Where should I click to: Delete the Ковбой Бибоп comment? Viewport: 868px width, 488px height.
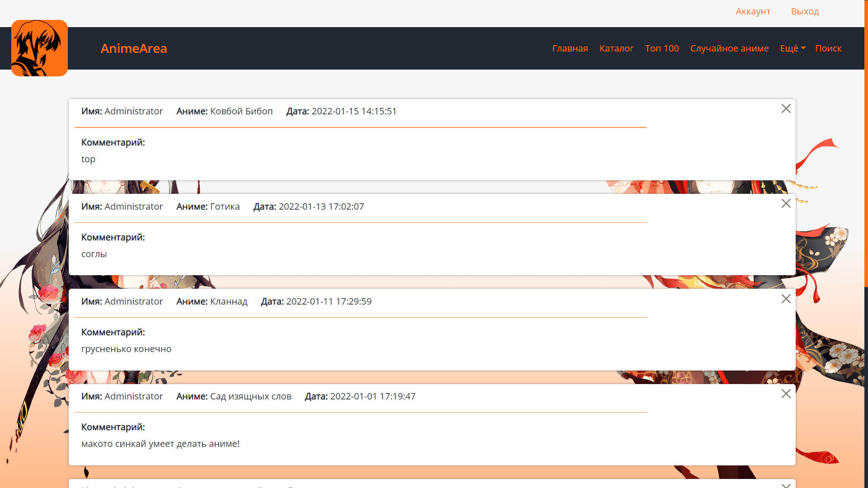tap(786, 108)
